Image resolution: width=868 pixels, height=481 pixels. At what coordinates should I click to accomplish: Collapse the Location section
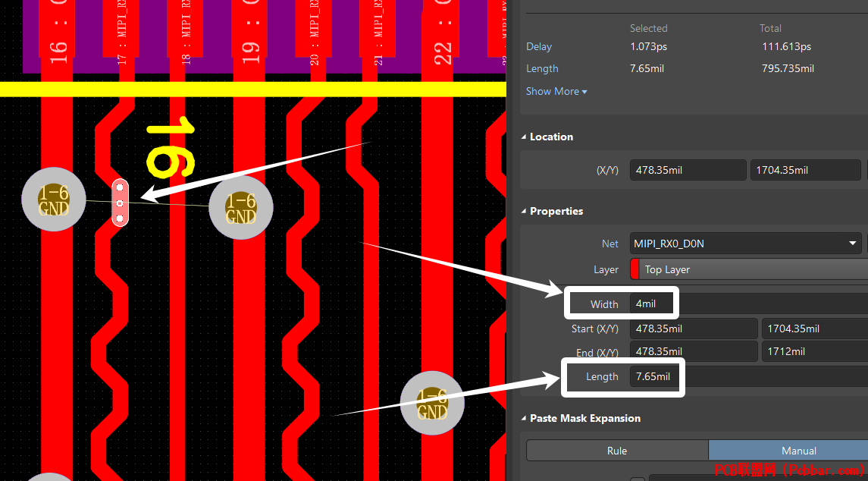524,137
